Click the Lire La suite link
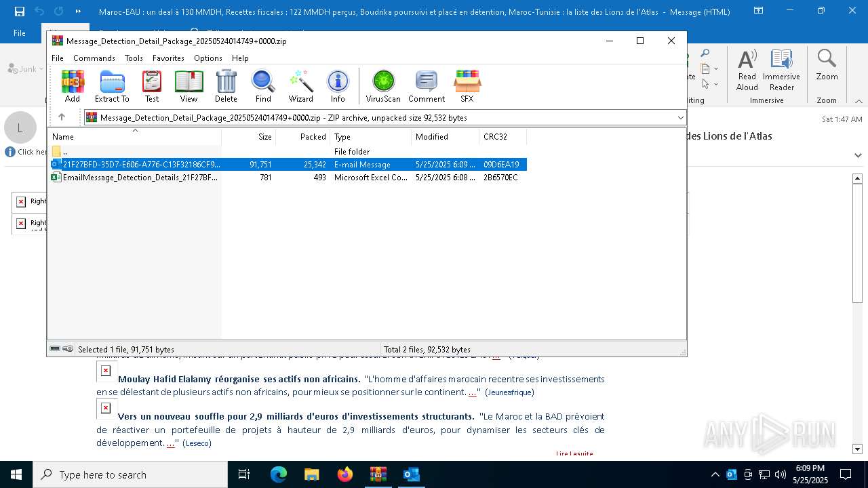Screen dimensions: 868x488 click(x=574, y=453)
